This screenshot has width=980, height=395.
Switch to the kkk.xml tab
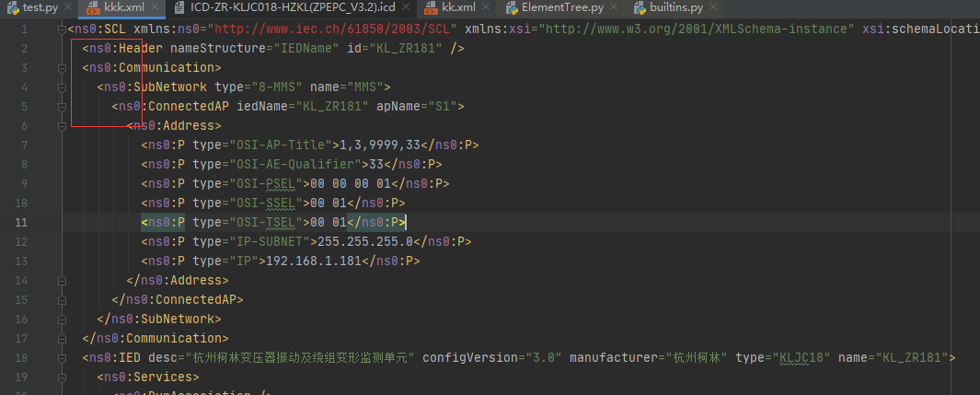click(x=117, y=8)
